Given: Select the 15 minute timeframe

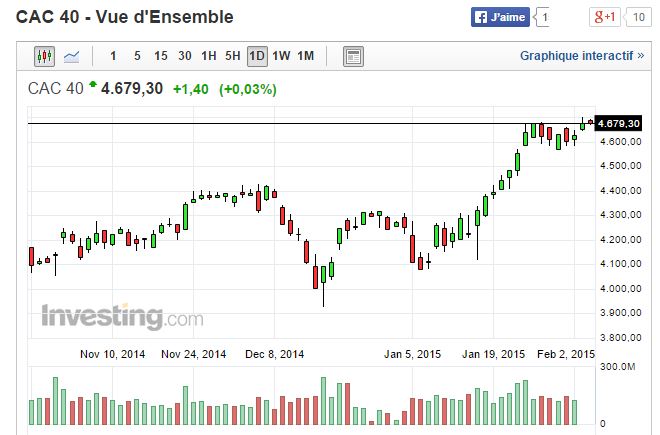Looking at the screenshot, I should (161, 56).
